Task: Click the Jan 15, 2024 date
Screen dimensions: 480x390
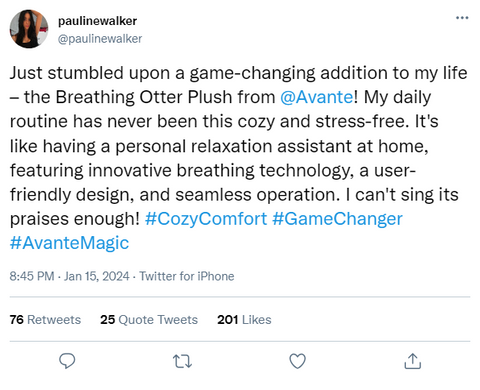Action: click(96, 276)
